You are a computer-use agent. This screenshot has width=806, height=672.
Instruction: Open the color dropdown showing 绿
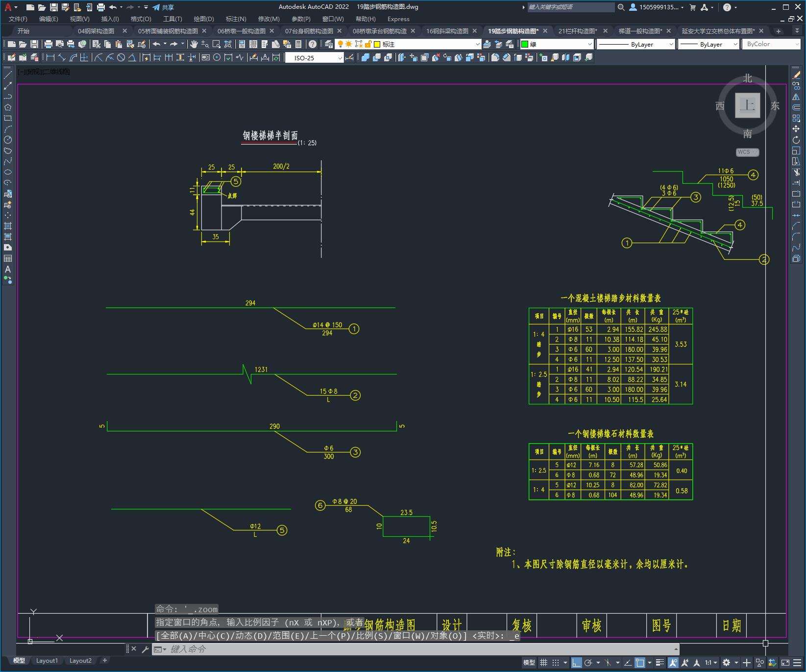pos(557,44)
